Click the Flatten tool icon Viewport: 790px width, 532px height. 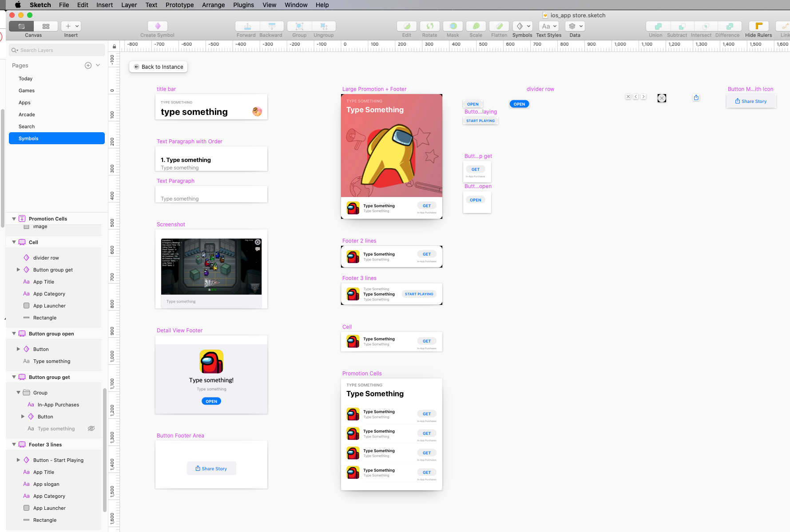[x=499, y=26]
